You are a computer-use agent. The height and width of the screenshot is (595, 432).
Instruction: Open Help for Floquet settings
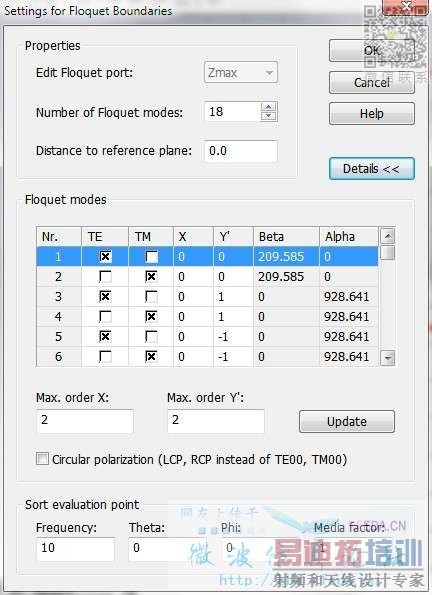tap(372, 113)
